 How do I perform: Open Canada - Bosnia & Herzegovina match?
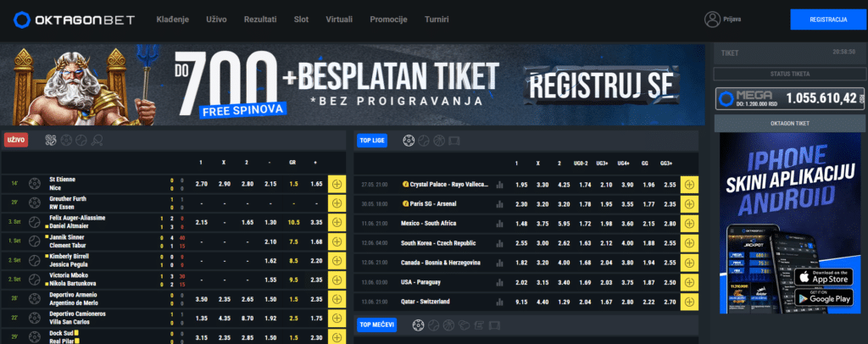click(441, 263)
